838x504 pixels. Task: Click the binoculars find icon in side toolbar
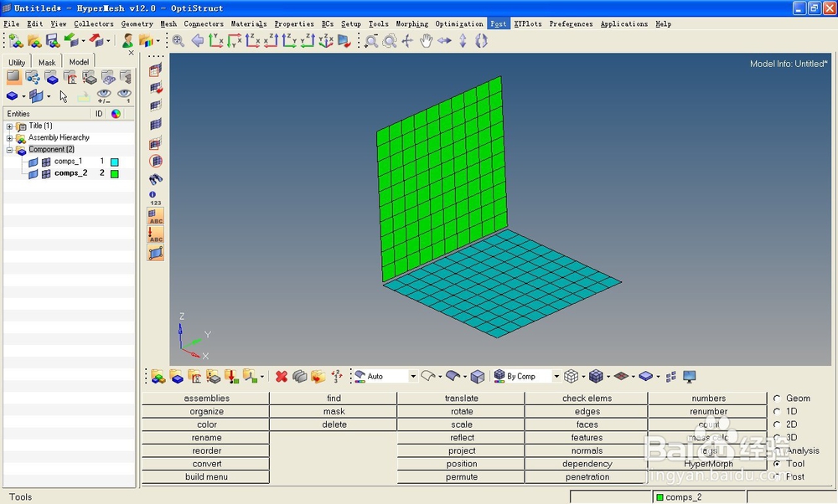(156, 179)
